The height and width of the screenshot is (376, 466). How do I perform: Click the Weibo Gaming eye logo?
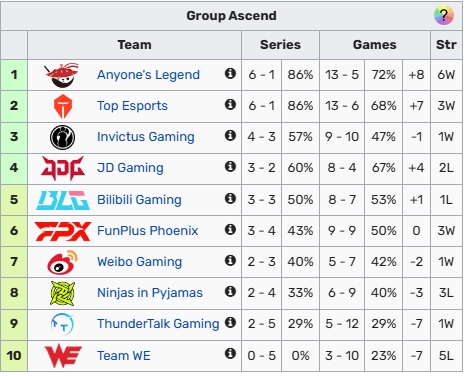point(62,262)
